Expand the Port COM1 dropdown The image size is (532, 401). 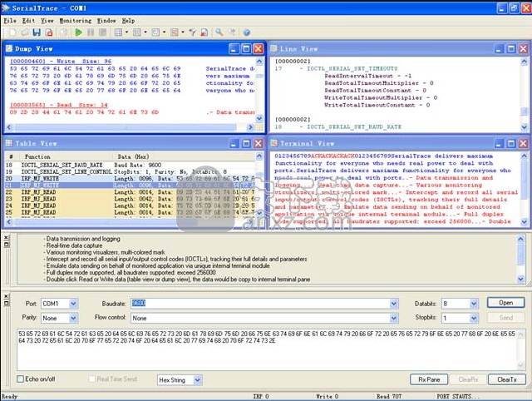pos(73,304)
